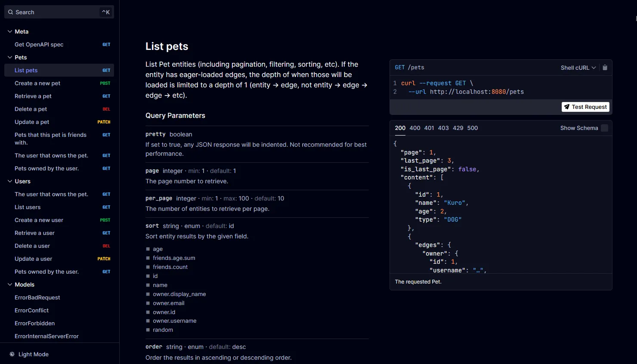Click the paper plane icon on Test Request
The width and height of the screenshot is (637, 364).
(567, 107)
